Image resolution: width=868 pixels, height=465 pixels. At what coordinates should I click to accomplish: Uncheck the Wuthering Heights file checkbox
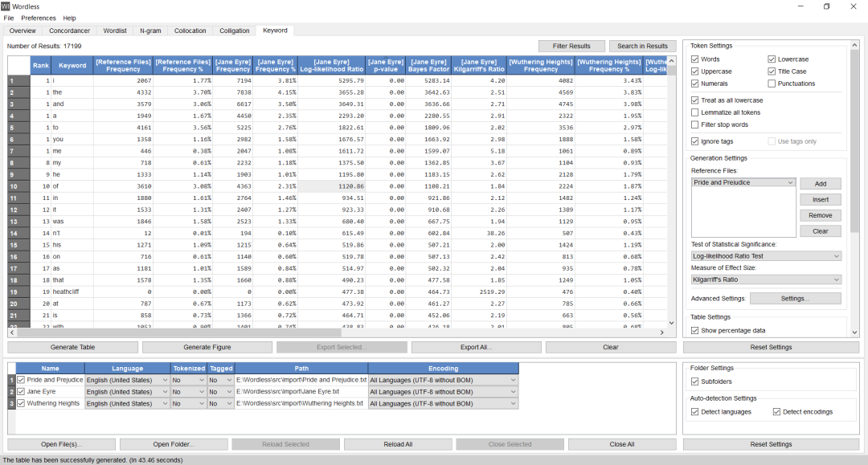pos(21,404)
